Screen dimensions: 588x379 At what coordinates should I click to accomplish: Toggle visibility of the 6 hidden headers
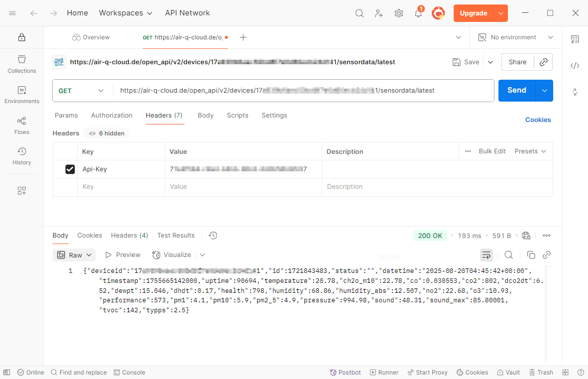(x=106, y=133)
